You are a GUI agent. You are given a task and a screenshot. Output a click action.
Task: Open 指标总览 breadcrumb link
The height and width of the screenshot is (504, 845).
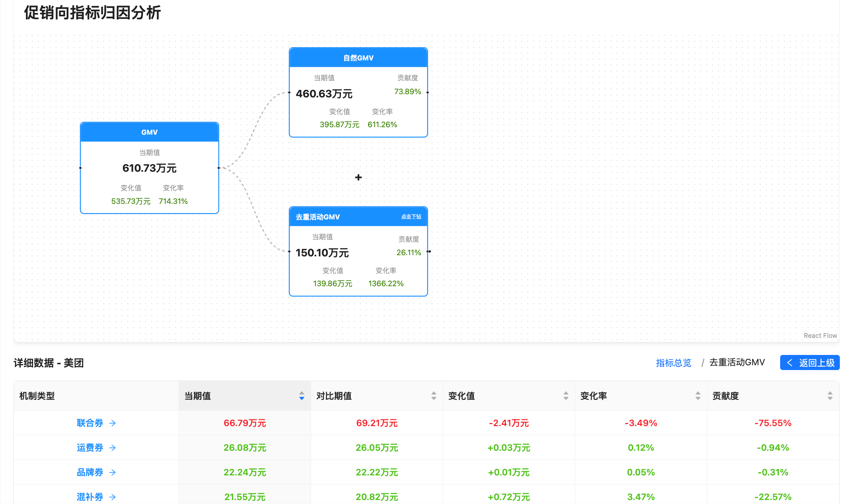point(674,362)
